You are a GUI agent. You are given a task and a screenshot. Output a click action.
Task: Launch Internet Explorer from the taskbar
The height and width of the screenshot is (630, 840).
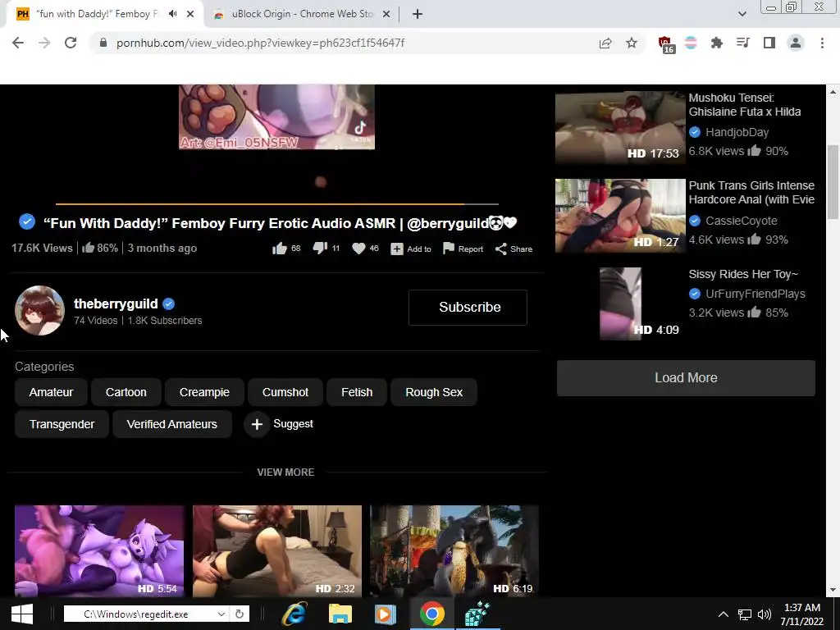click(x=294, y=614)
